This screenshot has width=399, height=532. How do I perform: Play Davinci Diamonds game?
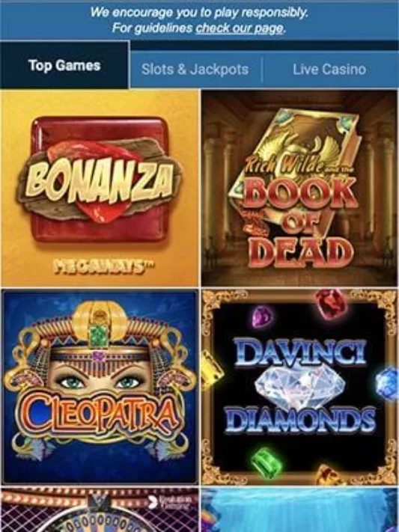click(299, 387)
